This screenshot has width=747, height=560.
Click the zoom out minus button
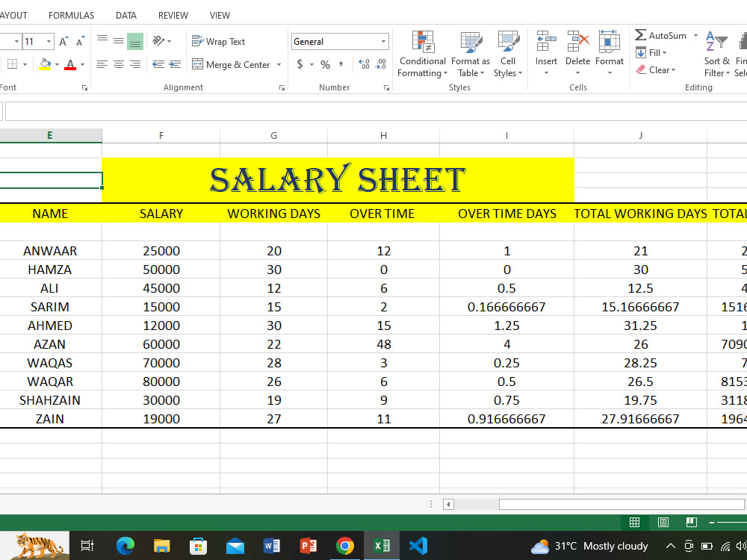712,523
